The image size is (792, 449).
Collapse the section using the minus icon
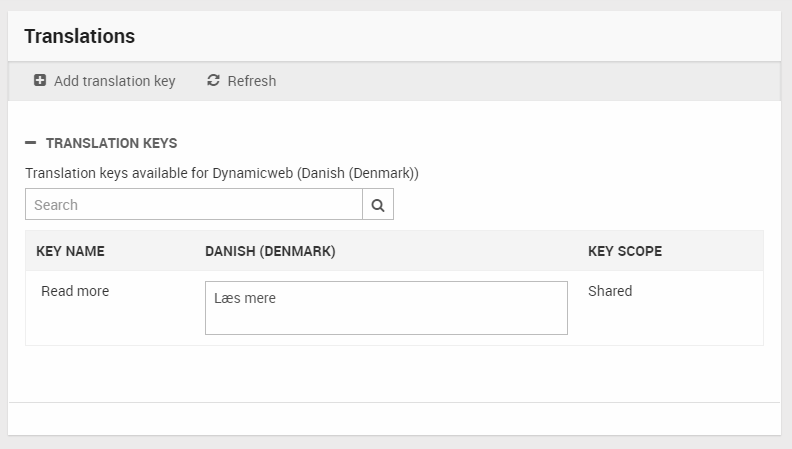tap(31, 143)
